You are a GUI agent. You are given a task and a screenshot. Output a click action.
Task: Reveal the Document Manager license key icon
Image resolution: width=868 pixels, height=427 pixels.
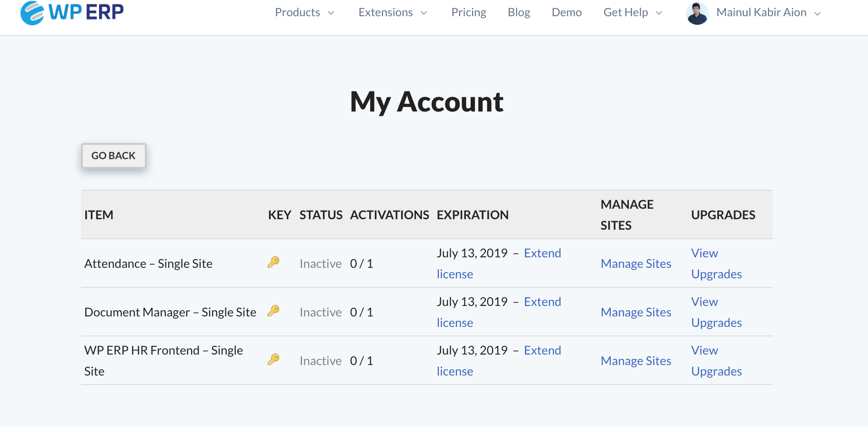273,311
